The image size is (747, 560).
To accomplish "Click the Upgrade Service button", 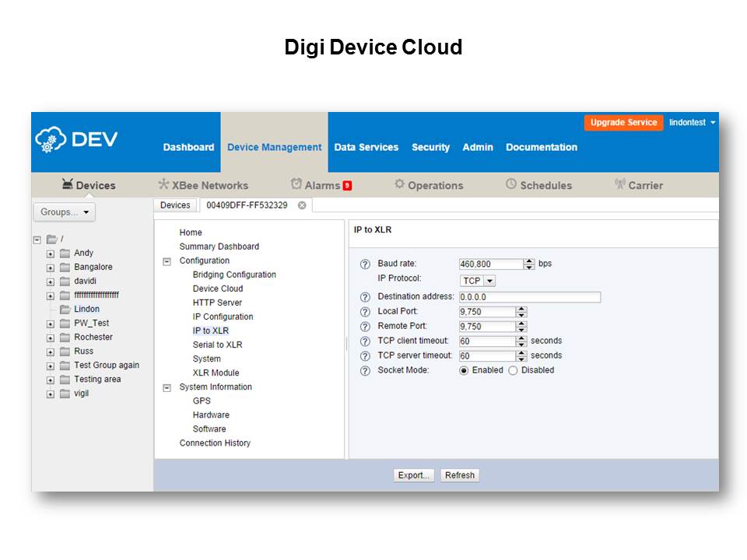I will pos(623,123).
